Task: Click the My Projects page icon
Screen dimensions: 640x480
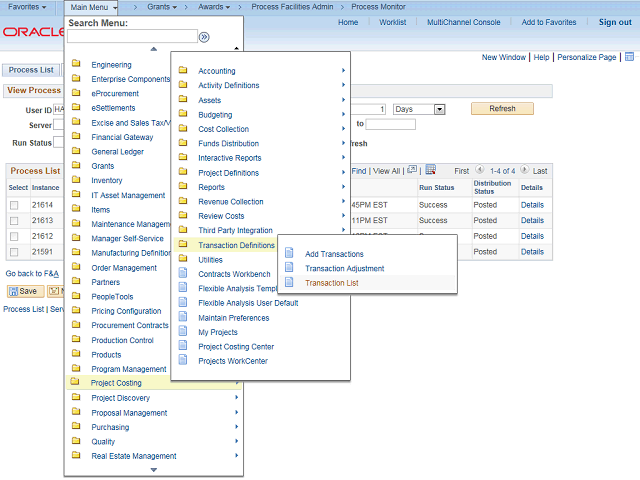Action: (x=183, y=332)
